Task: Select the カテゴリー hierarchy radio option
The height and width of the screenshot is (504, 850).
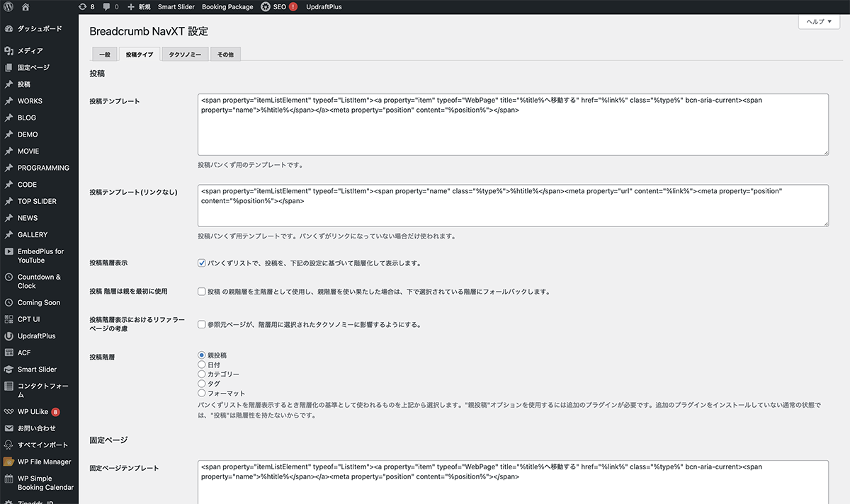Action: click(x=202, y=374)
